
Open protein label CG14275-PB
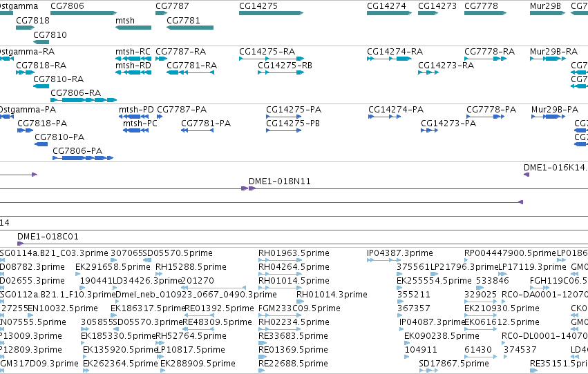pyautogui.click(x=293, y=124)
